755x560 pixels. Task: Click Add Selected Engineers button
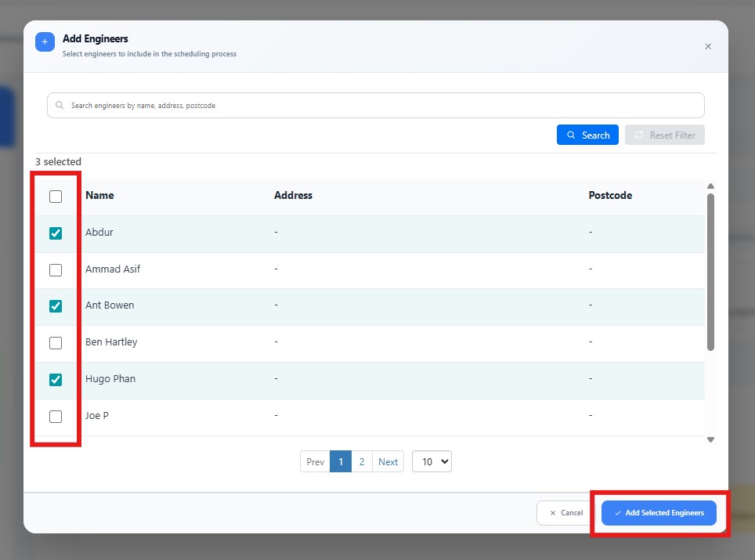[x=659, y=513]
